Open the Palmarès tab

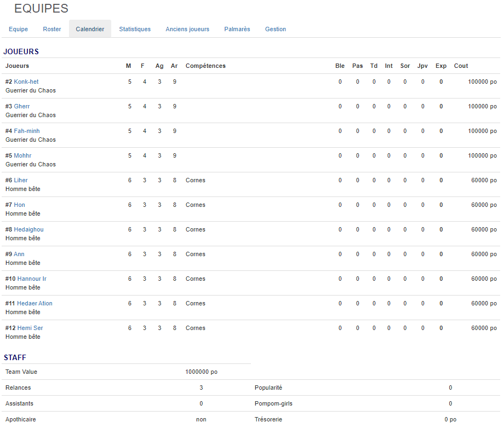[x=237, y=29]
